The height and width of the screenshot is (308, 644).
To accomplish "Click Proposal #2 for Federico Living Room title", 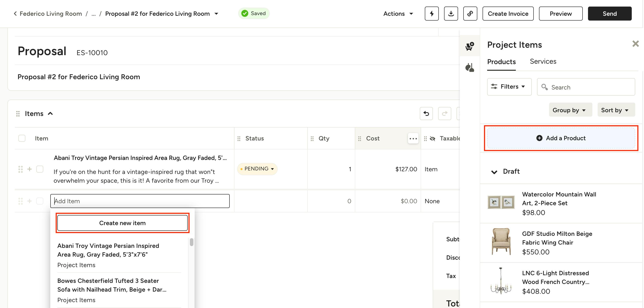I will pyautogui.click(x=79, y=77).
